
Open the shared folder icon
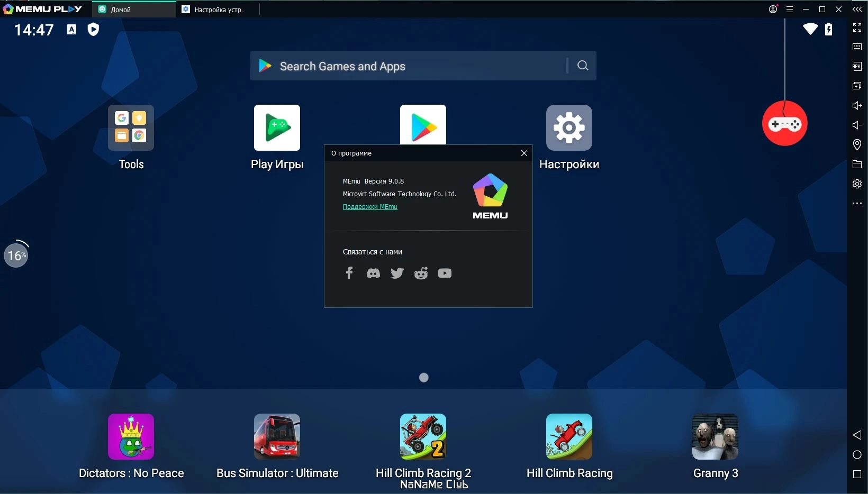(857, 164)
